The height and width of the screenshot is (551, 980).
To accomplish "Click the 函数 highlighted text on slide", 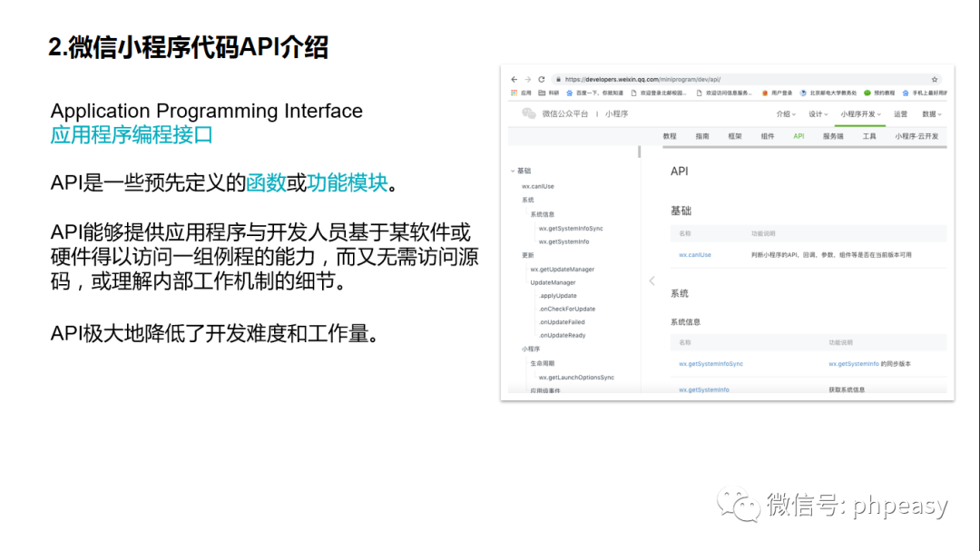I will click(x=266, y=182).
